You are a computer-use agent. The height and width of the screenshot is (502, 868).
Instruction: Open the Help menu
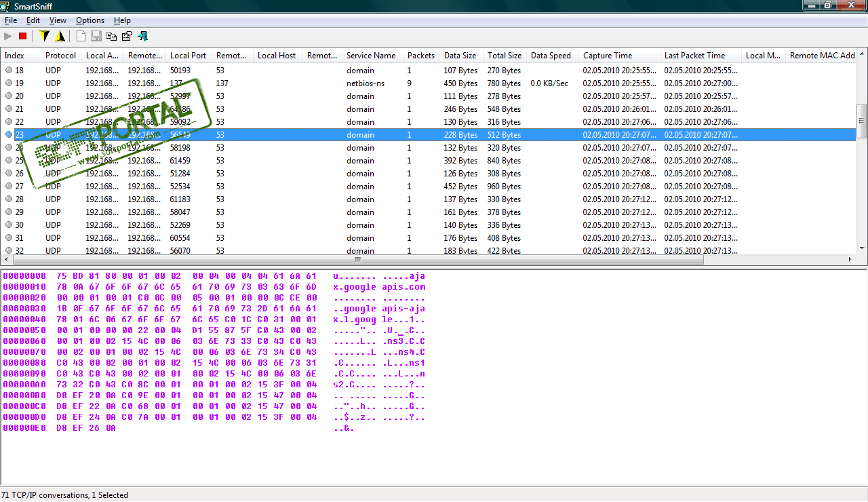pos(122,20)
